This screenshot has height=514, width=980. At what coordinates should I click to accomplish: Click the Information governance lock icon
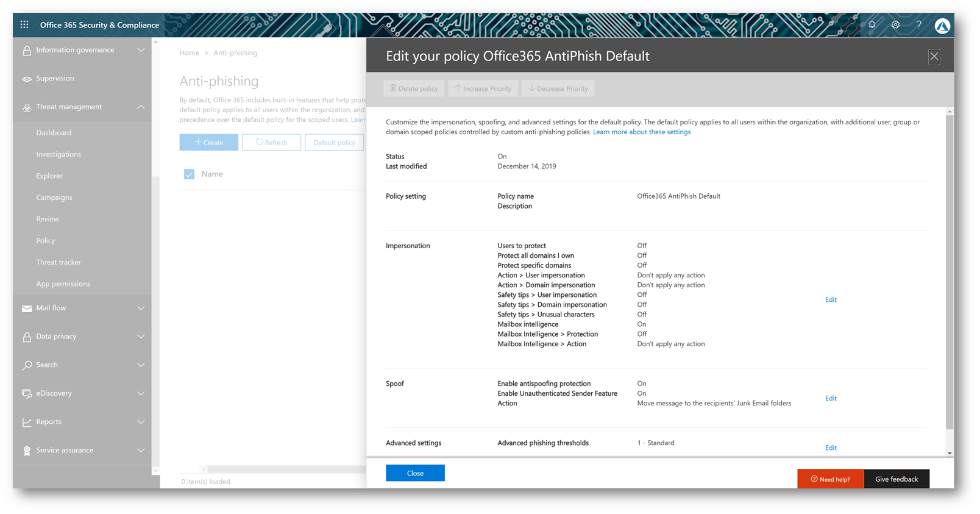27,51
